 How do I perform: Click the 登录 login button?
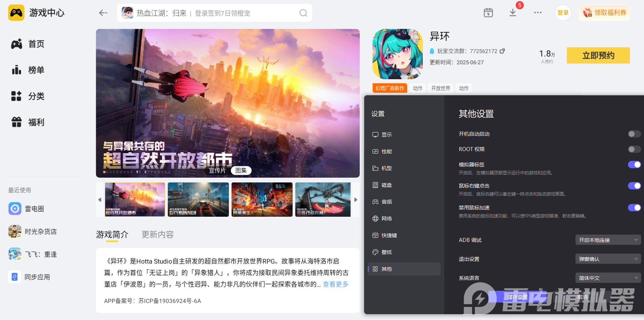(563, 13)
